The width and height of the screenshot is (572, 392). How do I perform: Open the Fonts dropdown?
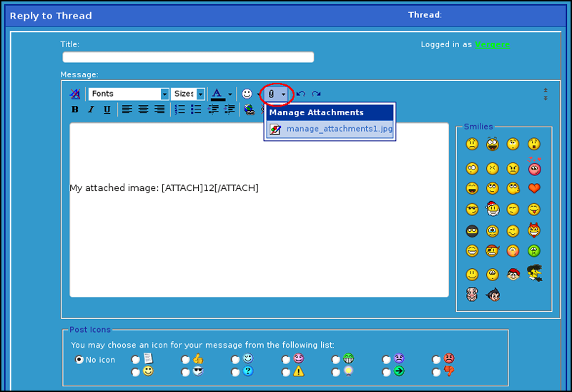(129, 94)
